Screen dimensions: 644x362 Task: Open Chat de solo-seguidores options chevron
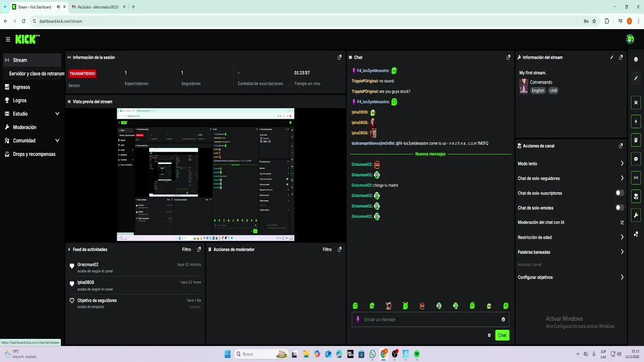click(622, 178)
